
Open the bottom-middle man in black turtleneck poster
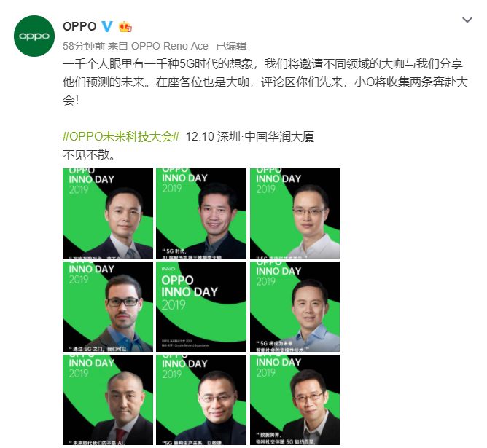(201, 400)
